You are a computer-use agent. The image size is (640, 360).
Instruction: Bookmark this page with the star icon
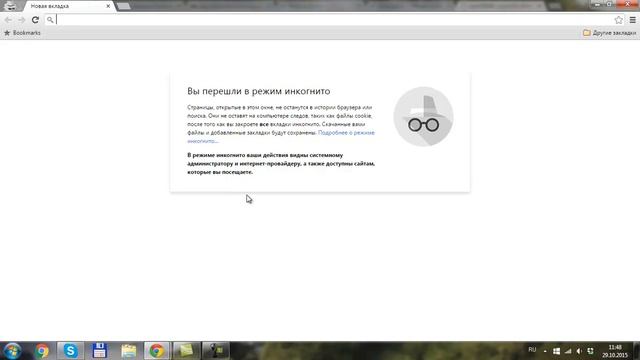pyautogui.click(x=618, y=20)
